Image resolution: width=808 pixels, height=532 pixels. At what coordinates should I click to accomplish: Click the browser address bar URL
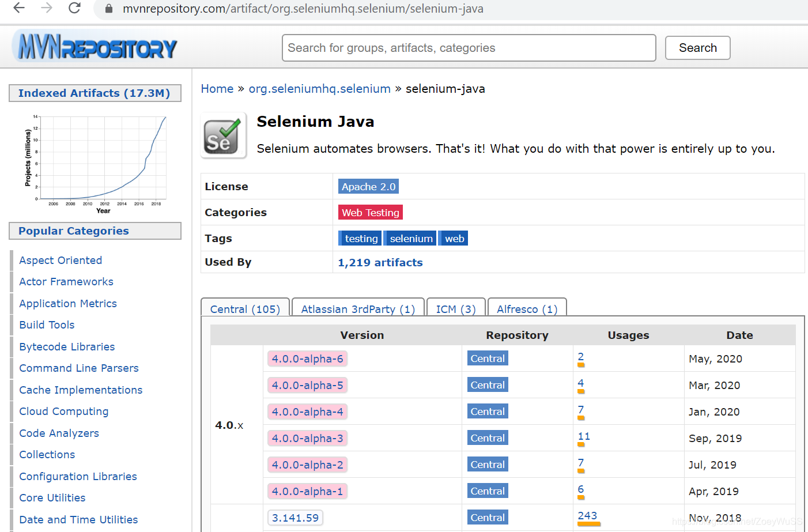tap(303, 9)
